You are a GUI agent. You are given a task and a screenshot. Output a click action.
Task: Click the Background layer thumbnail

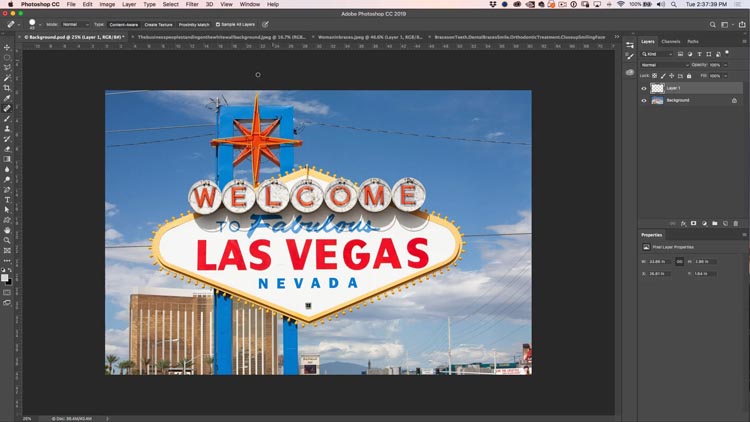point(657,100)
